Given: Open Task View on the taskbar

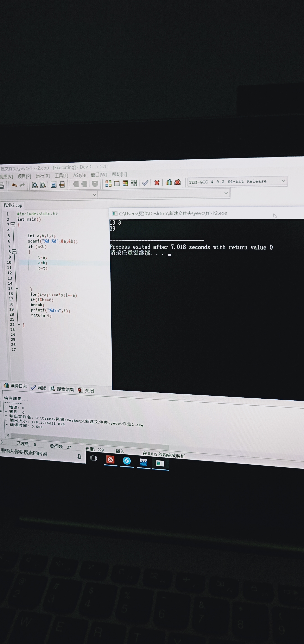Looking at the screenshot, I should pos(94,458).
